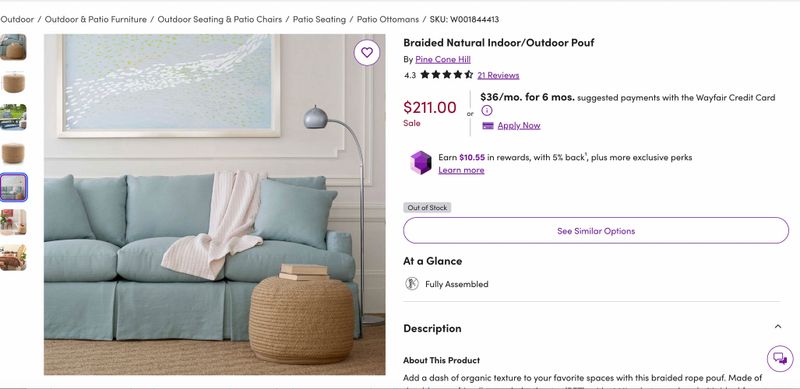800x389 pixels.
Task: Open the live chat bubble icon
Action: tap(780, 358)
